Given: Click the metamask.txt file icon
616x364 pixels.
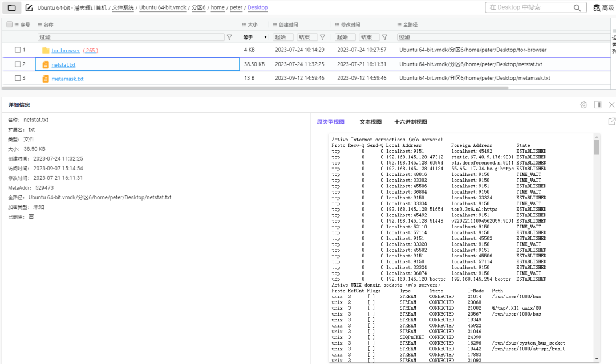Looking at the screenshot, I should [46, 79].
